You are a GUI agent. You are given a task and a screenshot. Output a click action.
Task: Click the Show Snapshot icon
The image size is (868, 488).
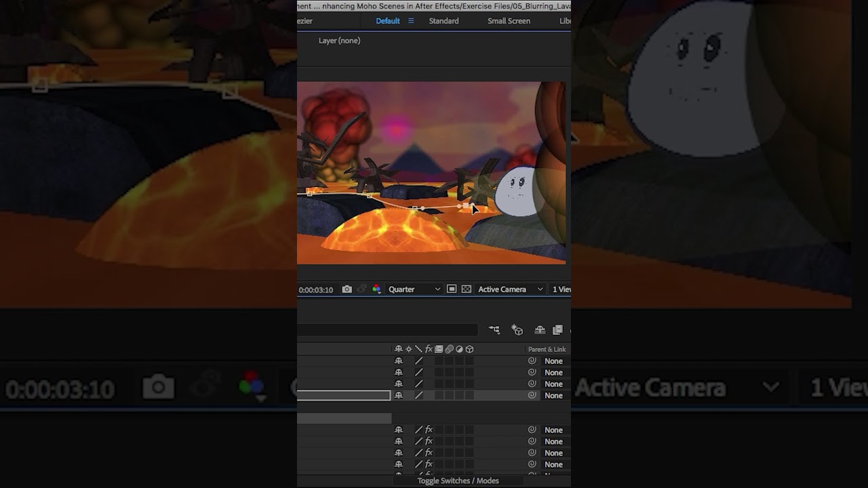tap(362, 289)
